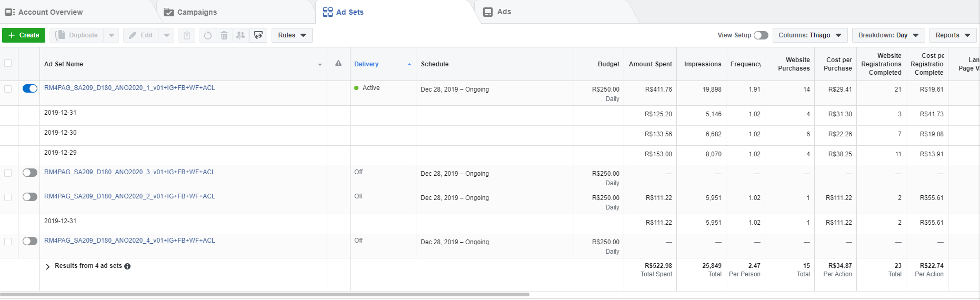The width and height of the screenshot is (980, 300).
Task: Open the Columns: Thiago dropdown
Action: click(x=809, y=35)
